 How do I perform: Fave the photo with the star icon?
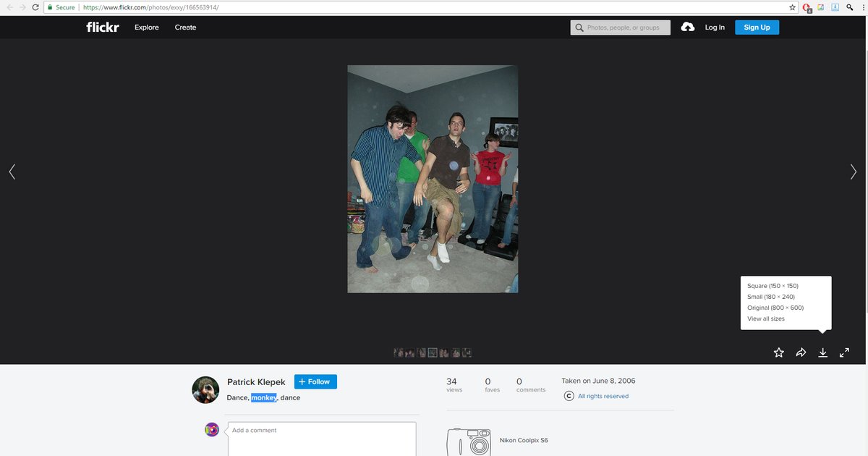point(779,352)
